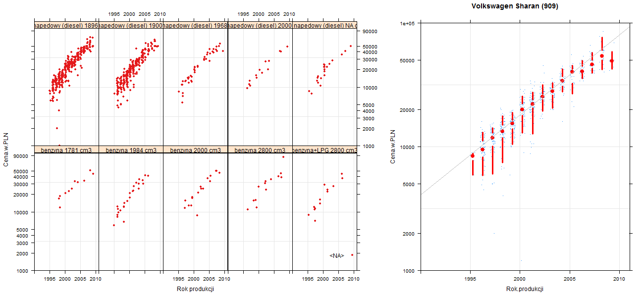
Task: Select the 'napedowy (diesel) 1896' panel header
Action: click(x=66, y=25)
